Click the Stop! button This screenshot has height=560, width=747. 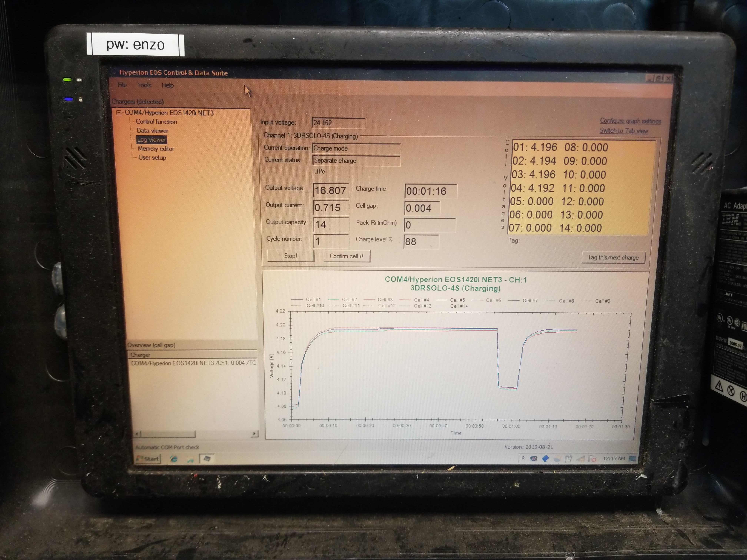pyautogui.click(x=290, y=256)
